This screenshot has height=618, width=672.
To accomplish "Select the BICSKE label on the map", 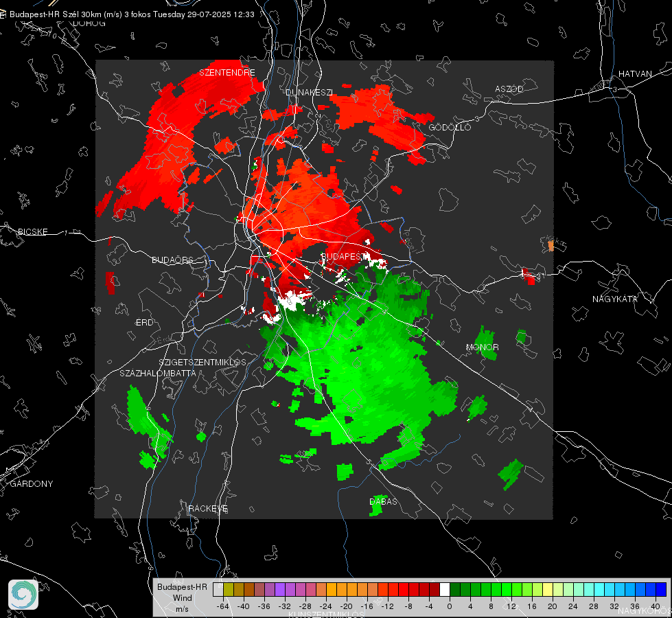I will (32, 231).
